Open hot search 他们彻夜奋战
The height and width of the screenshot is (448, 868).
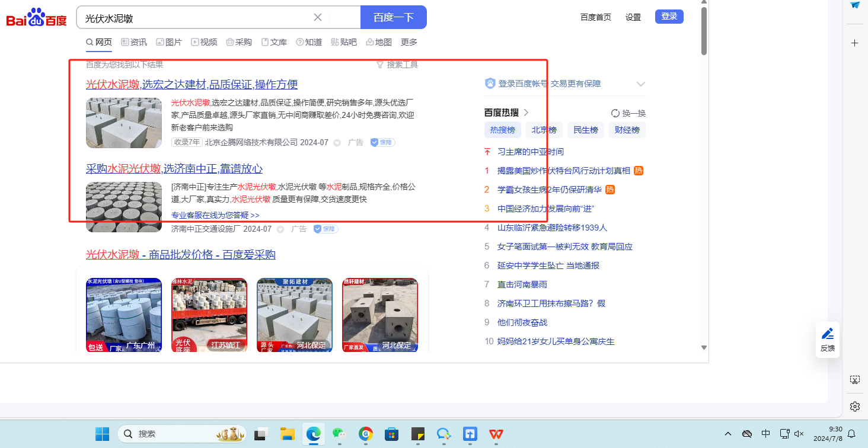[x=522, y=322]
